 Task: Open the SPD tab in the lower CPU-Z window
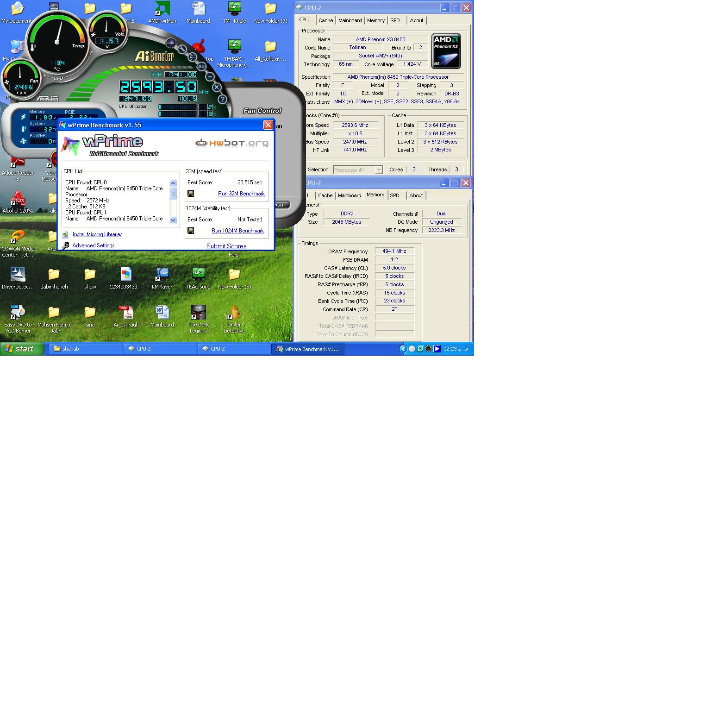pyautogui.click(x=394, y=195)
